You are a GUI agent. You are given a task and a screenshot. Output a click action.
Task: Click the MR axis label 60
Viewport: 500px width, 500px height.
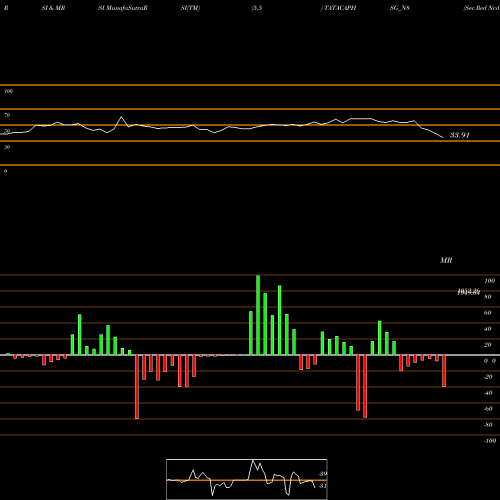(488, 313)
